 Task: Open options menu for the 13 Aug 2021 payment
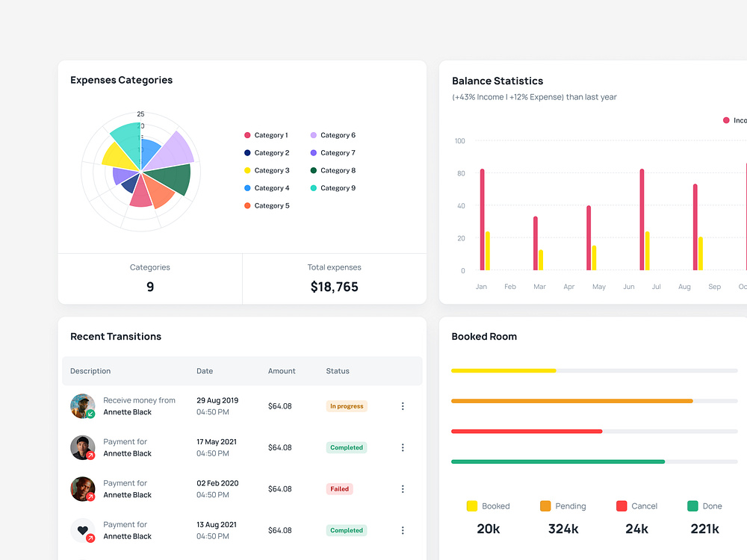(403, 530)
